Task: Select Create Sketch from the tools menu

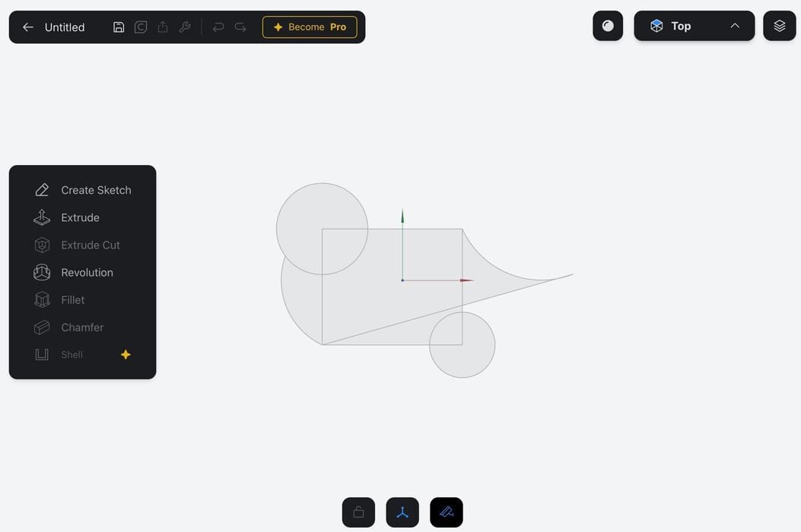Action: [x=96, y=190]
